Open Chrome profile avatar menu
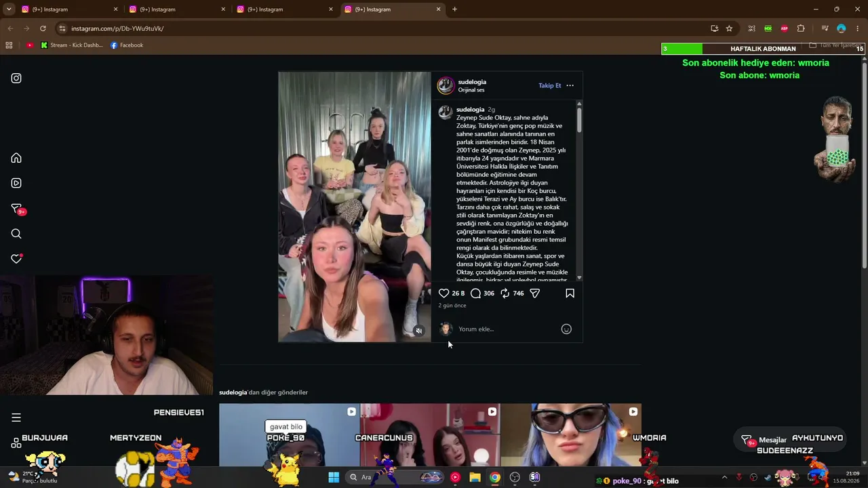Image resolution: width=868 pixels, height=488 pixels. [x=842, y=28]
